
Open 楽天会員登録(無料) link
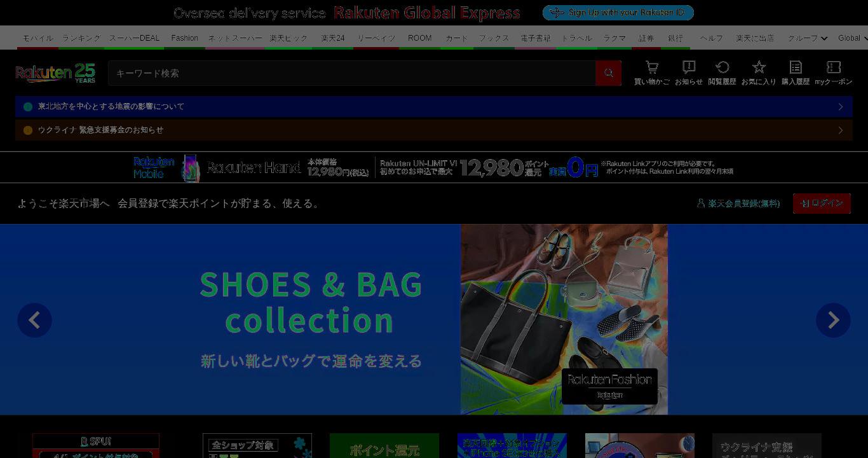tap(738, 204)
